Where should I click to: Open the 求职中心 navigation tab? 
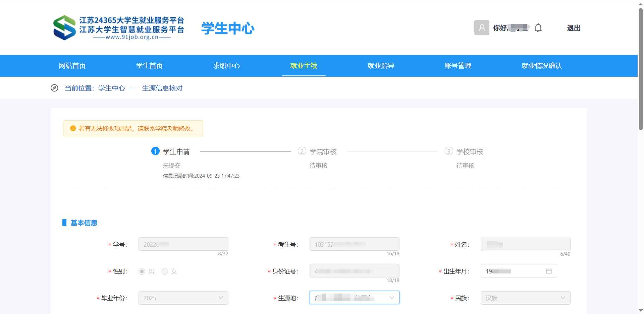[x=227, y=66]
